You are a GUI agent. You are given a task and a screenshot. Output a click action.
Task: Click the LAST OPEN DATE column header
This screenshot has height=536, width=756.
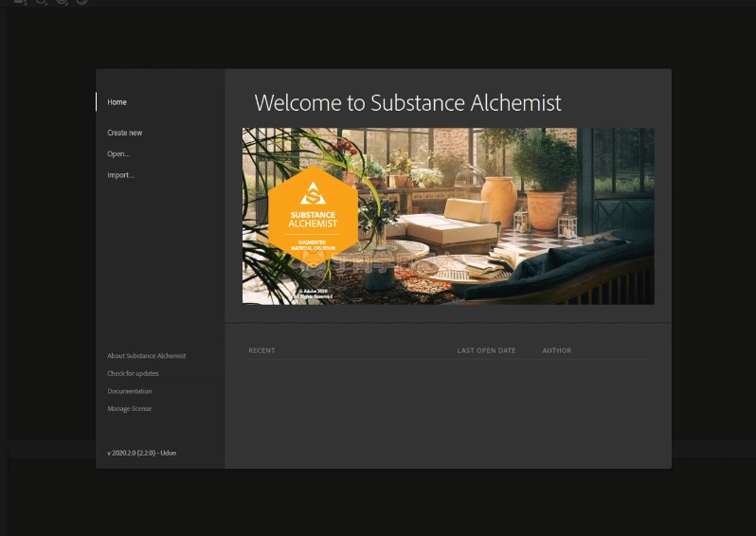[x=486, y=350]
